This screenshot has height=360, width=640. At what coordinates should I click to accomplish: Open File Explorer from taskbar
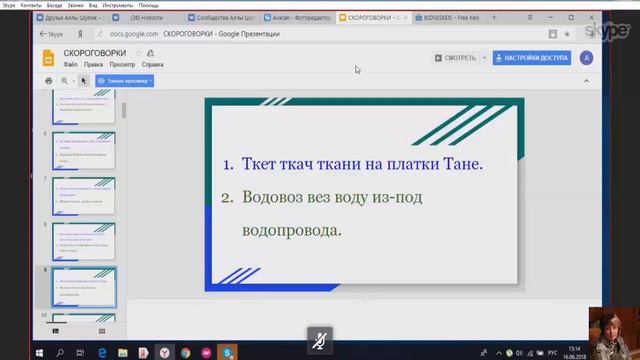(x=122, y=353)
